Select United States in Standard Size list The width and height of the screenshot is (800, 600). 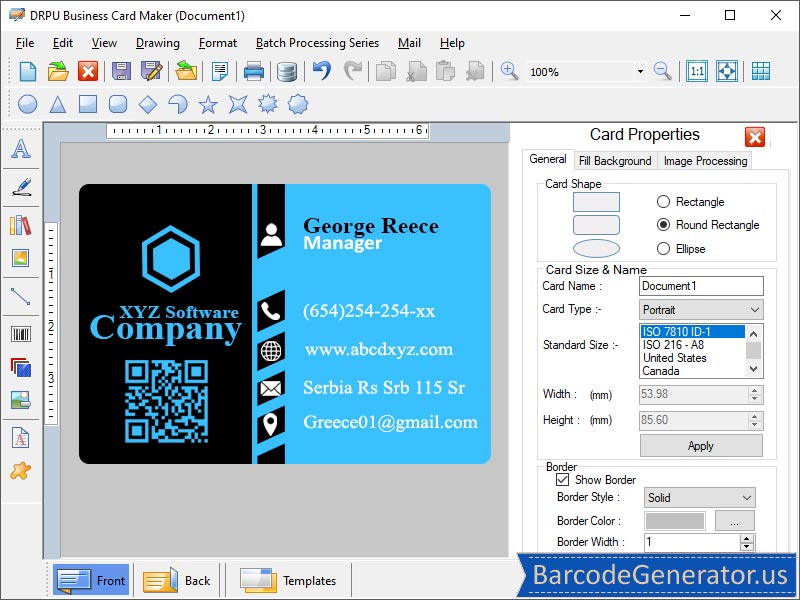tap(674, 358)
